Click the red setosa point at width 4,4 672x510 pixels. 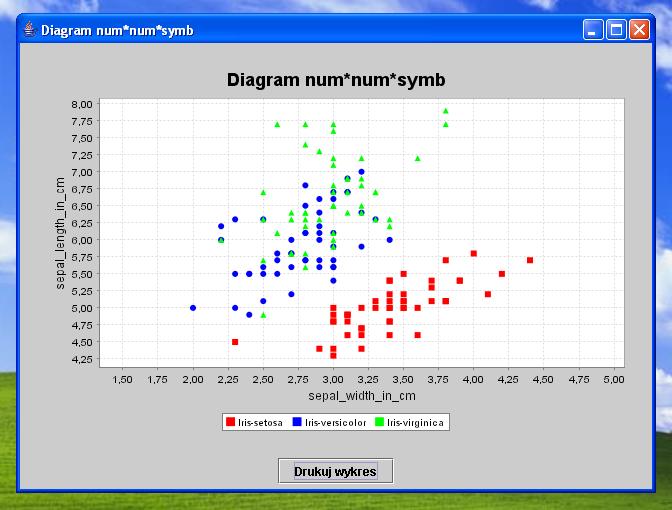point(530,260)
